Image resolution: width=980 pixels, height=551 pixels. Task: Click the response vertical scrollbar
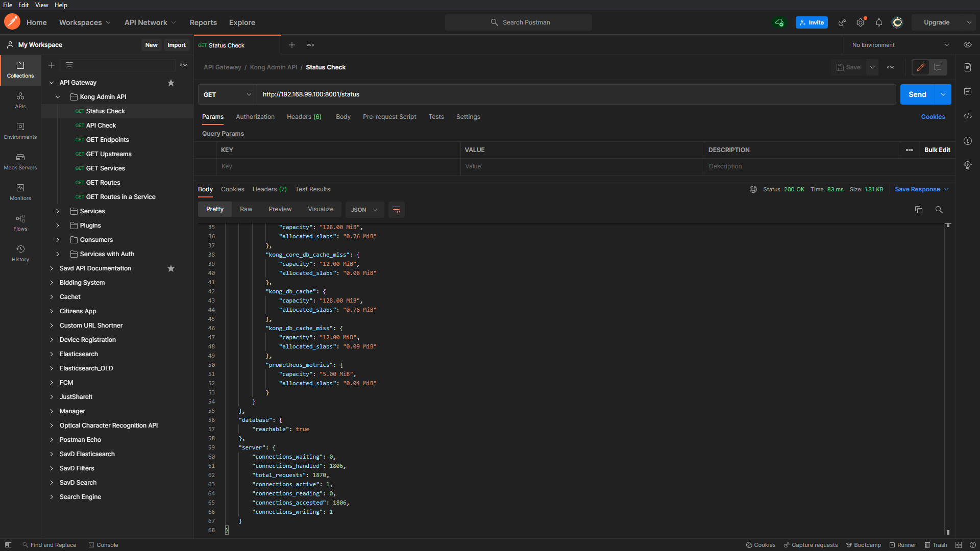pos(948,378)
